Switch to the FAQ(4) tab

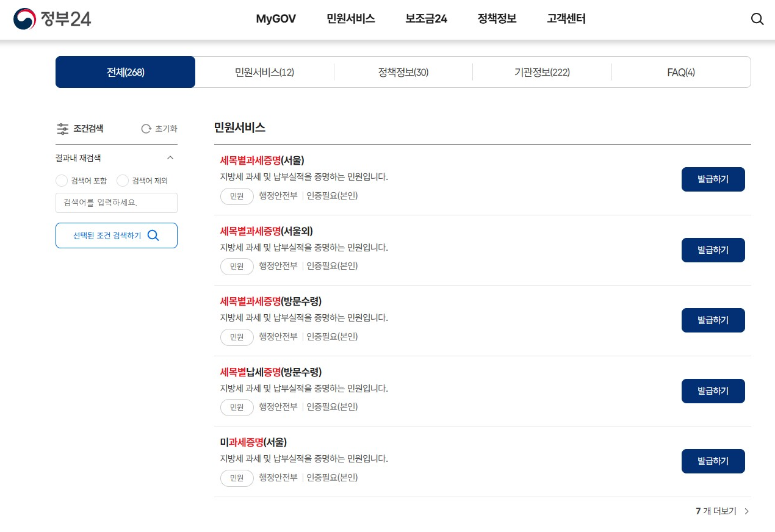point(681,72)
